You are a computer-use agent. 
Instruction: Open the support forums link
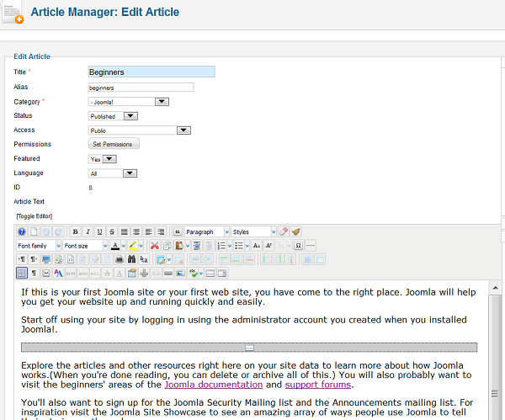click(318, 385)
